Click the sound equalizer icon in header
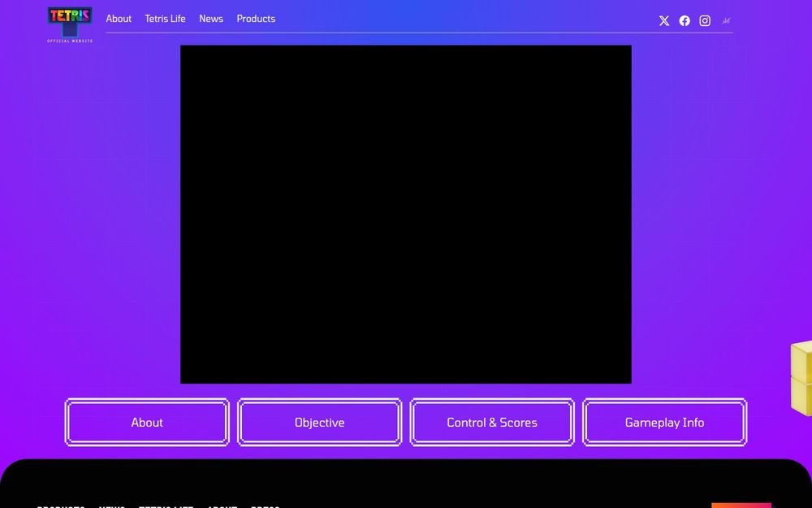 click(x=726, y=21)
